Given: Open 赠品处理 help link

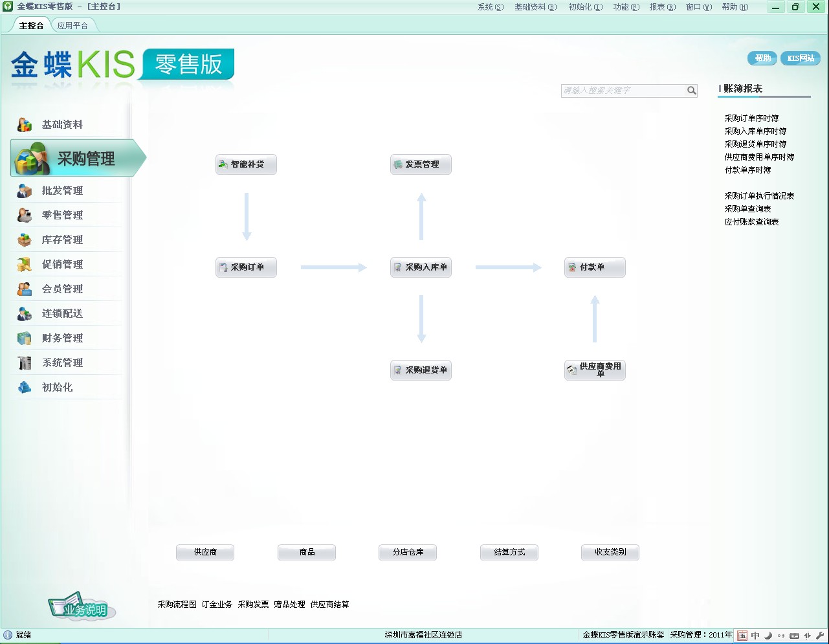Looking at the screenshot, I should pos(289,605).
